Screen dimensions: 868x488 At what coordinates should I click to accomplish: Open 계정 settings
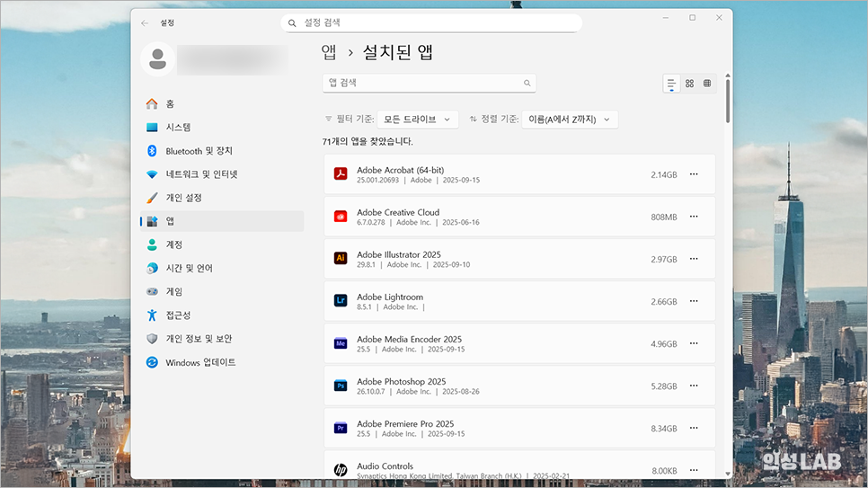tap(222, 244)
